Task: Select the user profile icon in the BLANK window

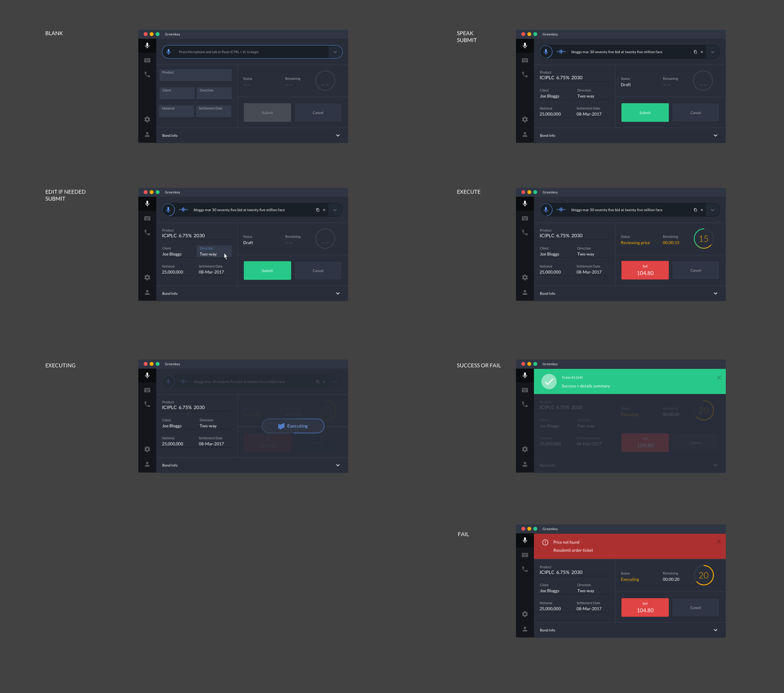Action: [147, 134]
